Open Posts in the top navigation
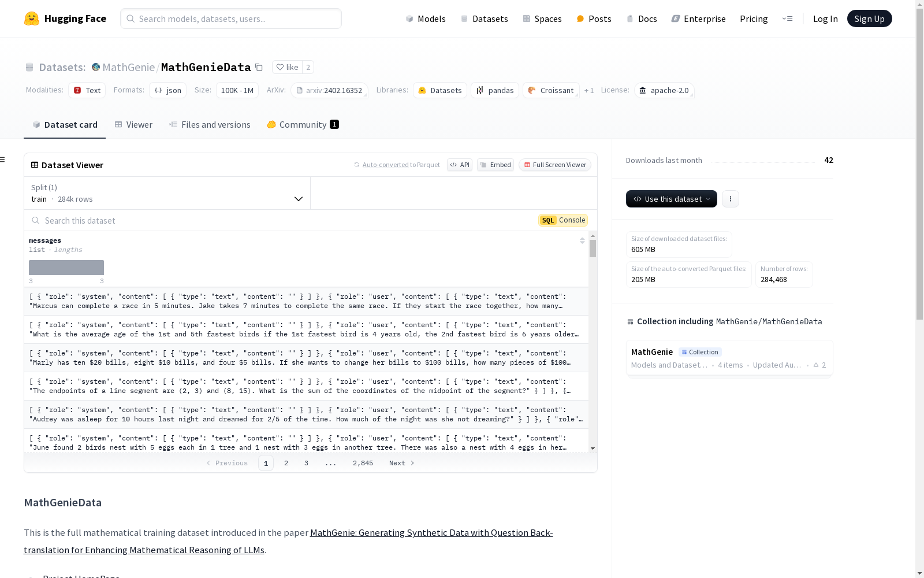924x578 pixels. [594, 18]
